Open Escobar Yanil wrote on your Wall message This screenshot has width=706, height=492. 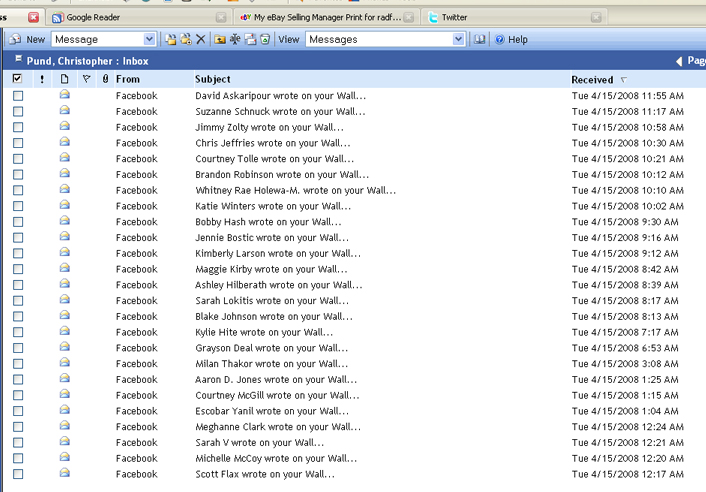(x=272, y=411)
